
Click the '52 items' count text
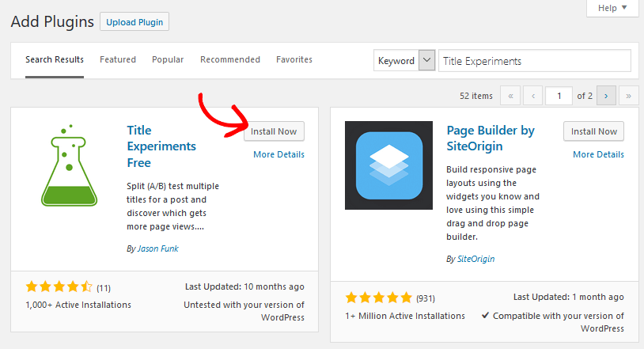pyautogui.click(x=476, y=96)
